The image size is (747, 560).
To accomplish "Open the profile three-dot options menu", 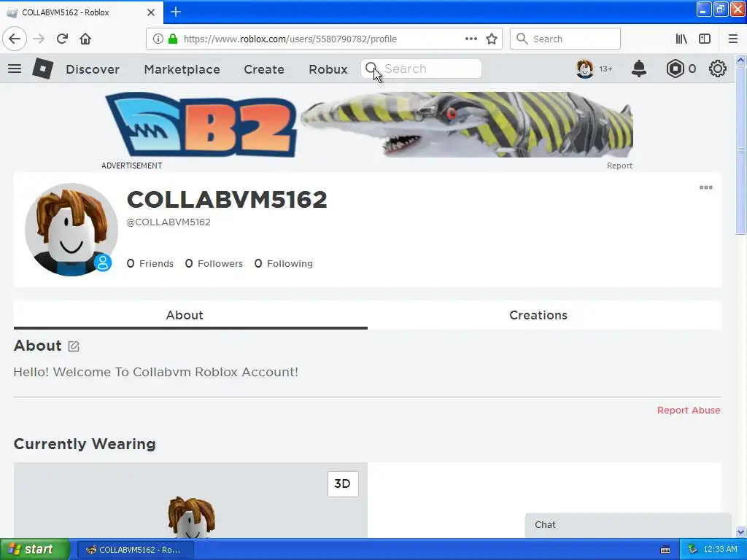I will pyautogui.click(x=705, y=187).
